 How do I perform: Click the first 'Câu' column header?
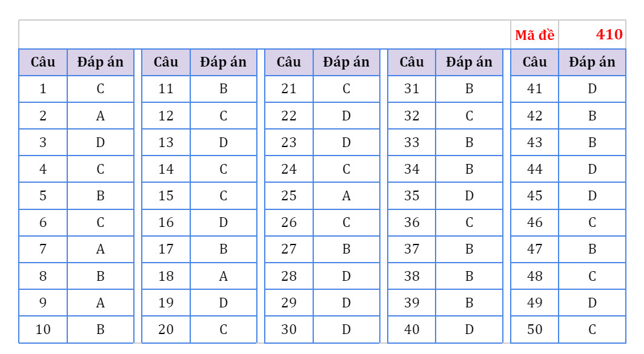pos(43,62)
